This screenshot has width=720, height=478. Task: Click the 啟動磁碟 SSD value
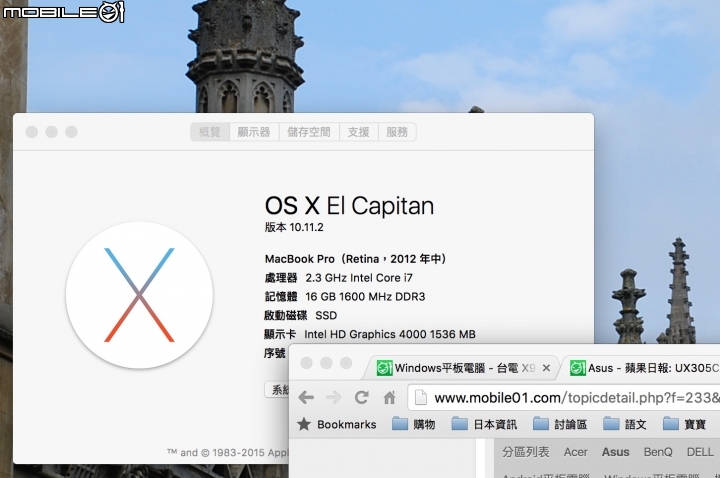326,315
